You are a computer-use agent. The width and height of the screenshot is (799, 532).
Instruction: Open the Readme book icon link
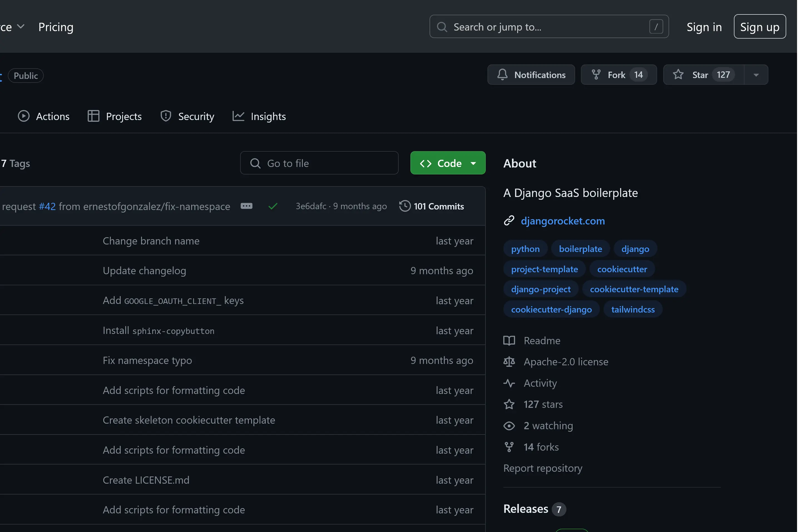point(509,341)
